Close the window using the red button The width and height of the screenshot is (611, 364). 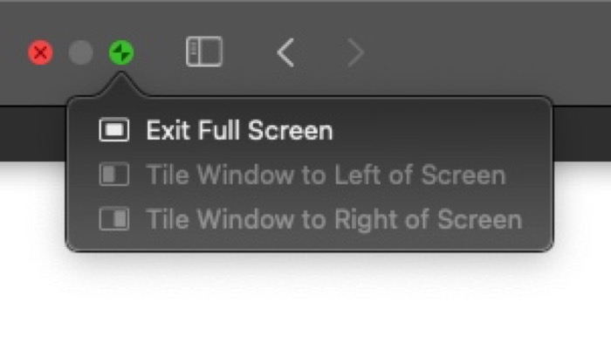tap(40, 53)
